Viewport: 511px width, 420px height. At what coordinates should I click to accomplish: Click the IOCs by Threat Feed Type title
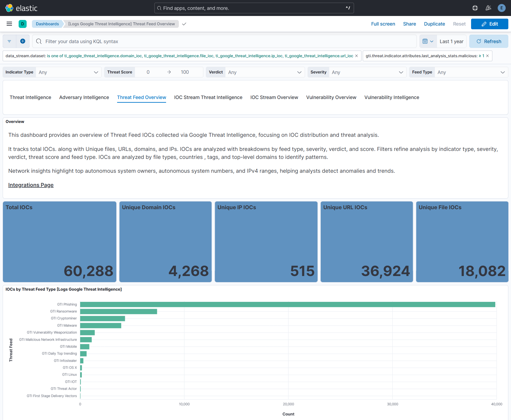tap(64, 289)
